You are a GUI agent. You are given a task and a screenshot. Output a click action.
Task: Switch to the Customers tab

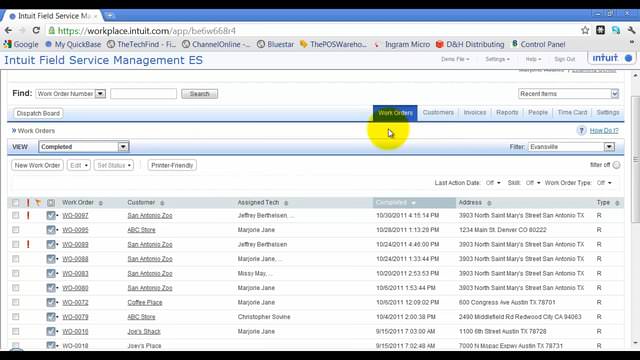coord(438,113)
